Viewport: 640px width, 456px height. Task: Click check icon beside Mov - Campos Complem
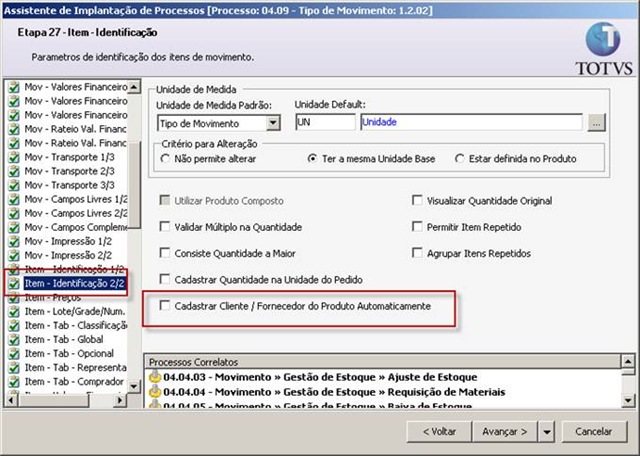[14, 227]
